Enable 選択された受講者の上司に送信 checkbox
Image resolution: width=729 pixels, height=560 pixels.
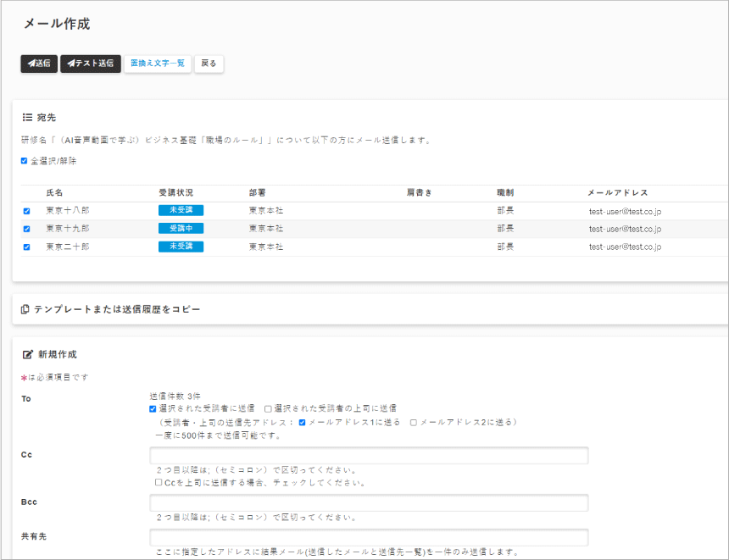(268, 408)
